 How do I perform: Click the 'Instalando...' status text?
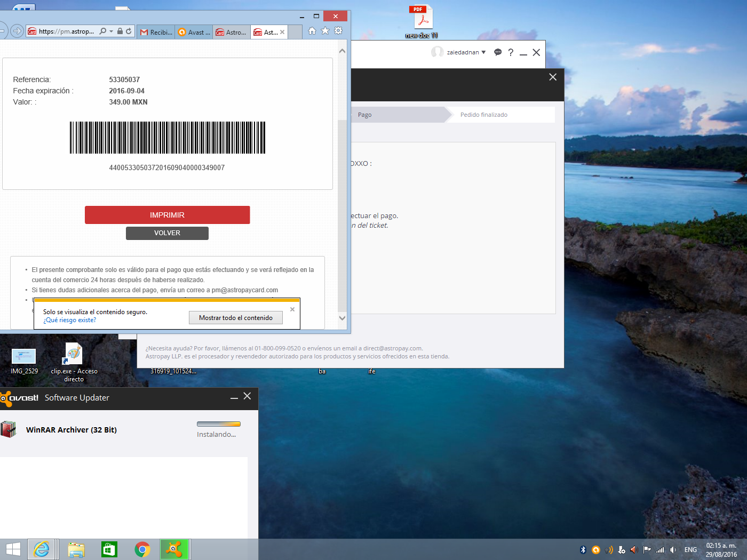click(216, 435)
